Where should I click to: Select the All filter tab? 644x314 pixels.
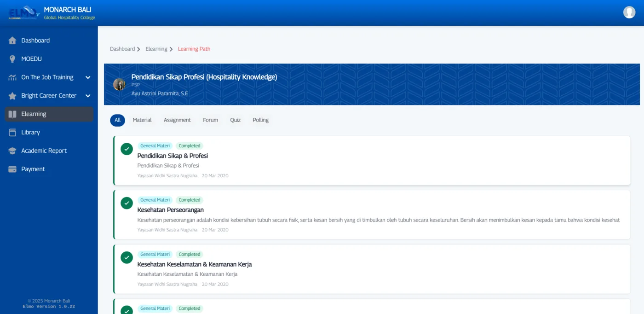pos(117,120)
